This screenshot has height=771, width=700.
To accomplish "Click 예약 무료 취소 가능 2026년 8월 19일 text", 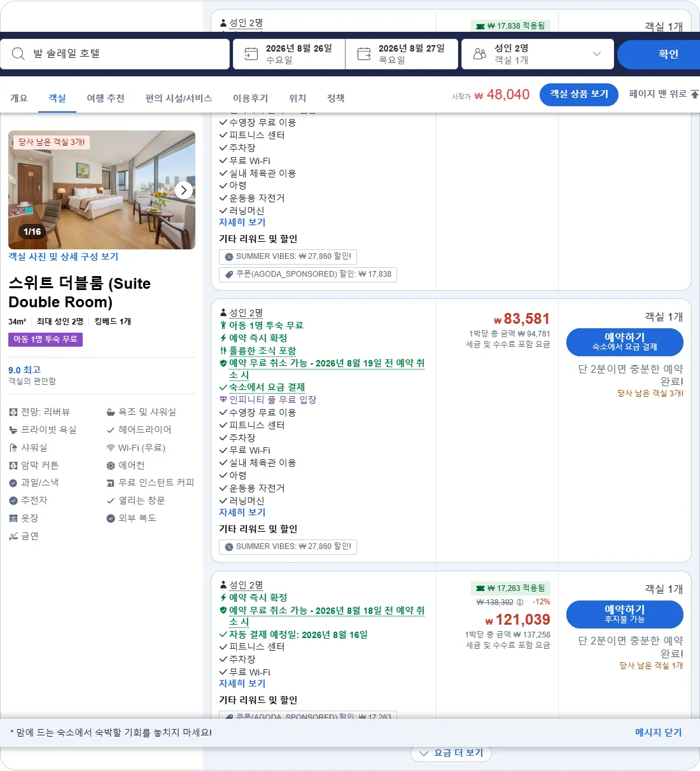I will pyautogui.click(x=326, y=369).
